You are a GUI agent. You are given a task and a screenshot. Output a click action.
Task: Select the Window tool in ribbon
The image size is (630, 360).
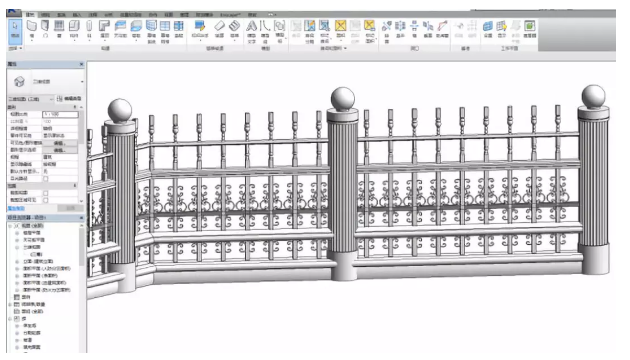click(x=59, y=29)
